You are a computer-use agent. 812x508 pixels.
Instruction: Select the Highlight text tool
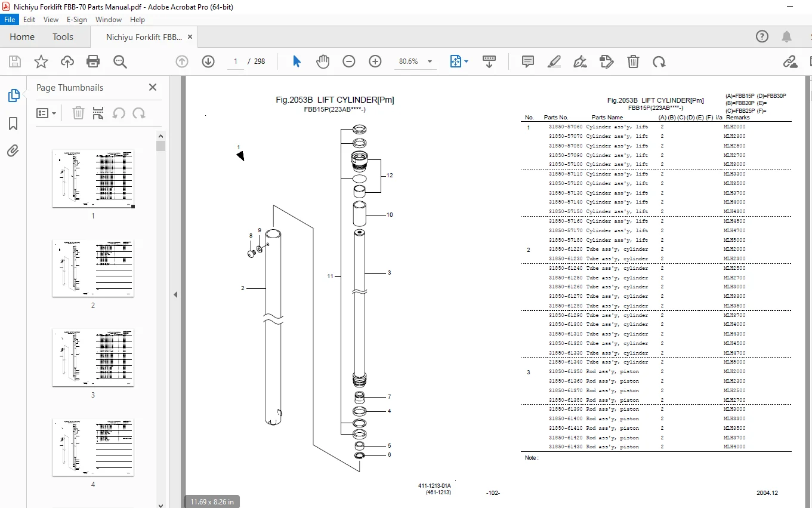[x=554, y=61]
